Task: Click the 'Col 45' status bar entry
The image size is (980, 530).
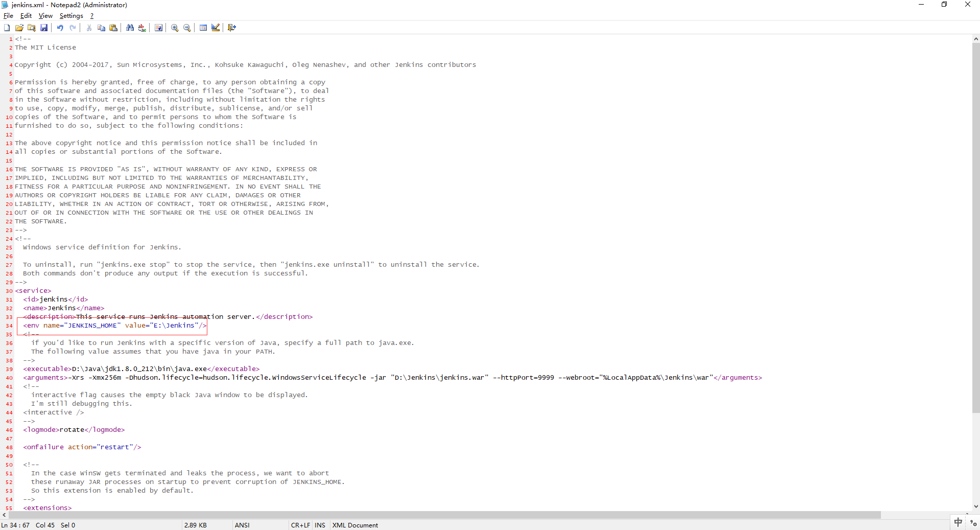Action: coord(45,525)
